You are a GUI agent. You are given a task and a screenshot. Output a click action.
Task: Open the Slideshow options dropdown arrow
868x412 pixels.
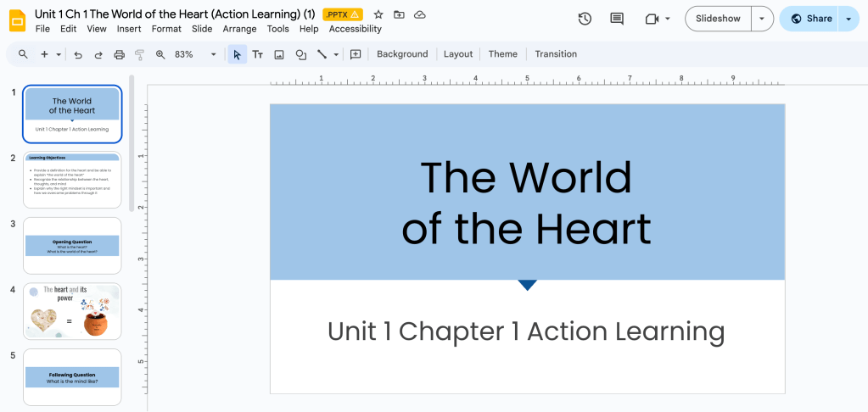point(762,19)
